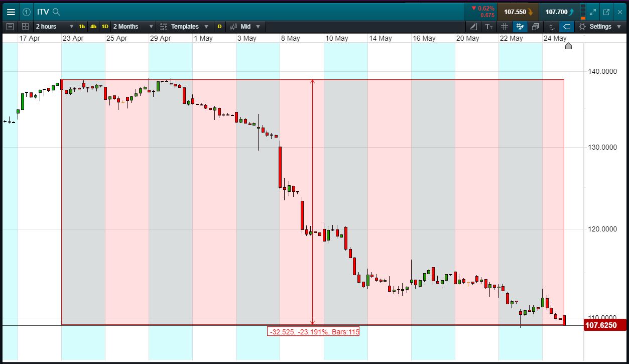Screen dimensions: 629x364
Task: Click the yellow D button
Action: coord(219,27)
